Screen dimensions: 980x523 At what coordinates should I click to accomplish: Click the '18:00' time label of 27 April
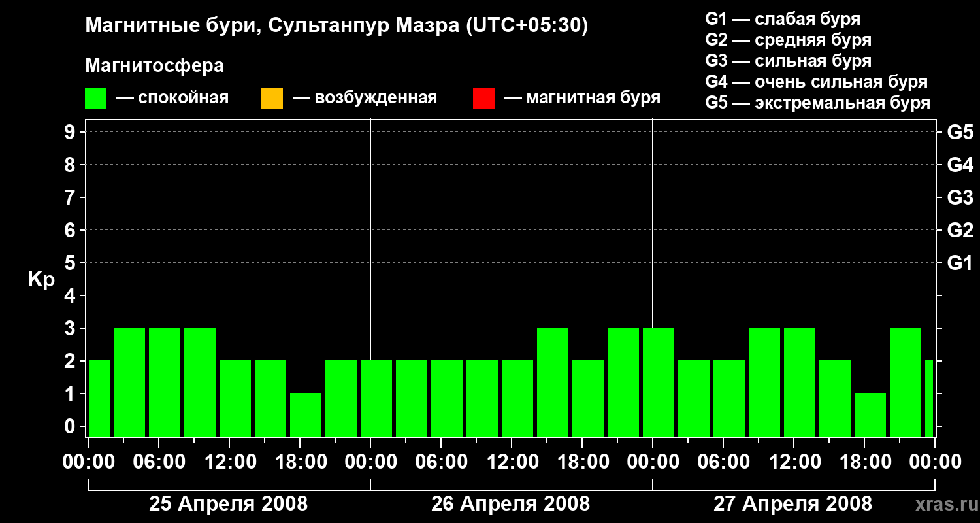pos(864,462)
